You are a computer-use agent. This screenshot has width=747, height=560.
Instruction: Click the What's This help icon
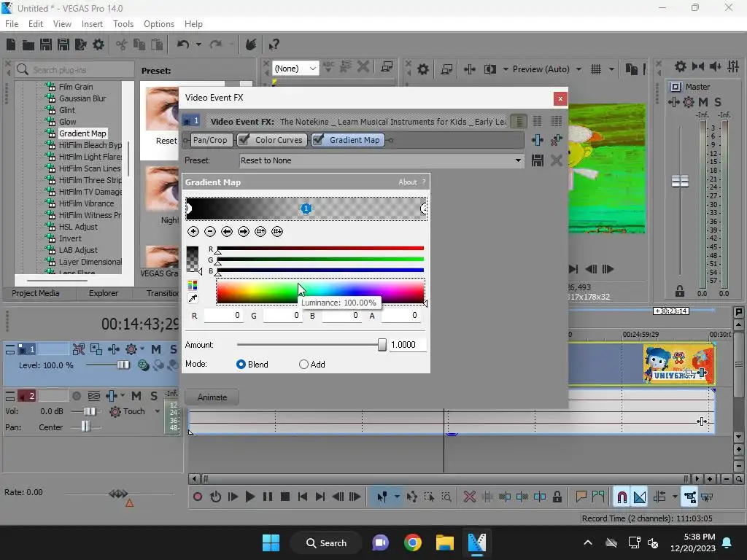(x=274, y=44)
